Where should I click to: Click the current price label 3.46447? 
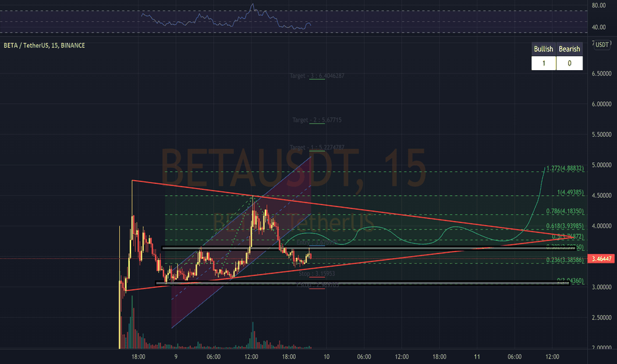601,259
